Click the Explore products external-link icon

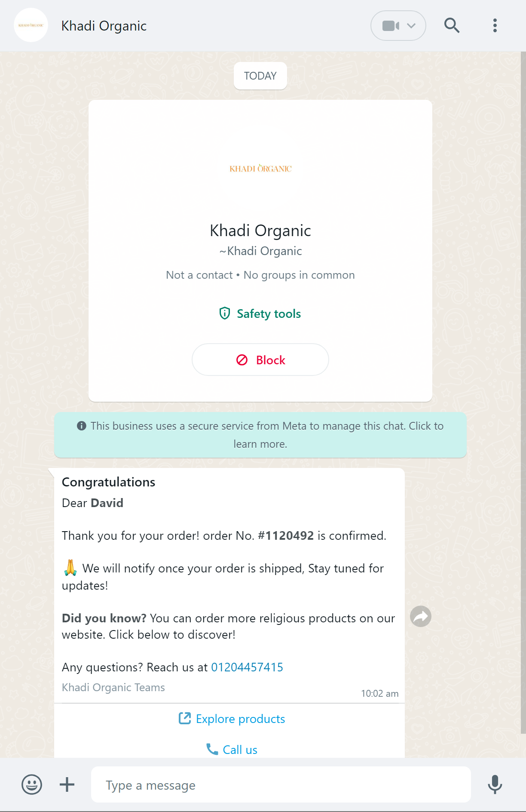point(185,718)
